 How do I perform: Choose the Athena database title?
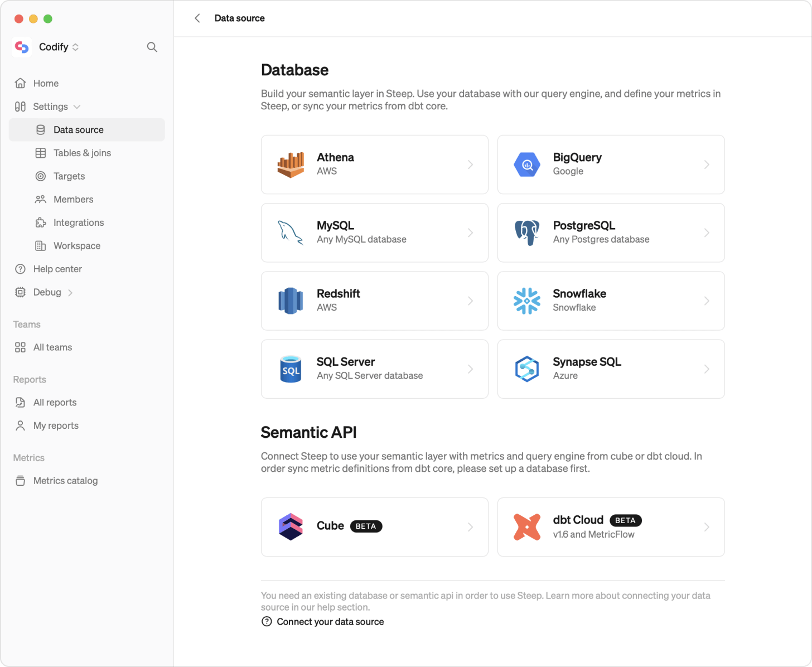(335, 157)
